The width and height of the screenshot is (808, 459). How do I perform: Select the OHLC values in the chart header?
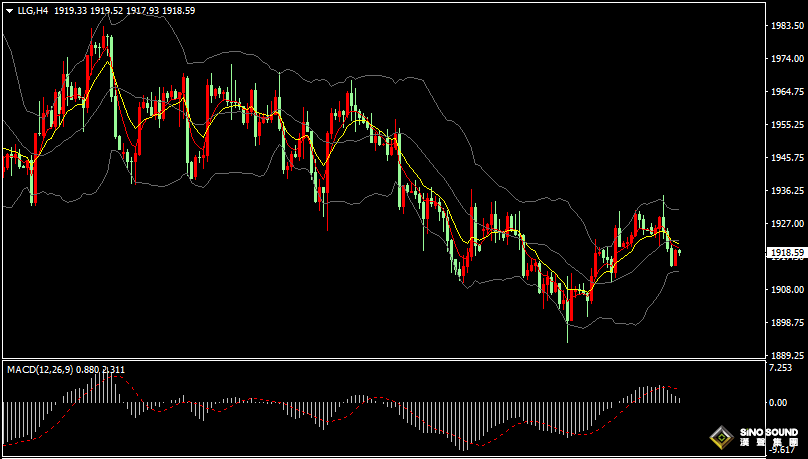pos(124,10)
